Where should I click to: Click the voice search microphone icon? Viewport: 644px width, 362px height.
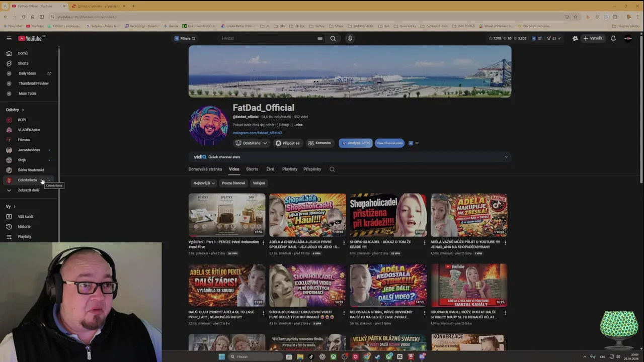click(350, 38)
